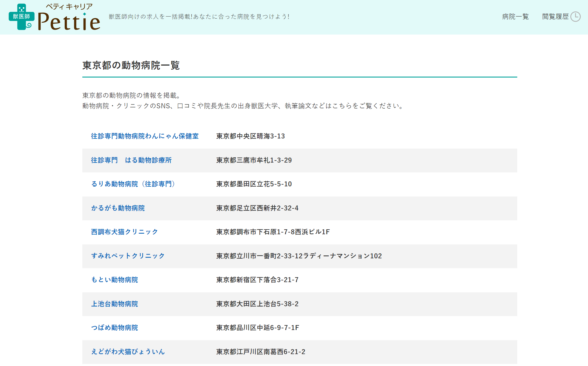The width and height of the screenshot is (588, 366).
Task: Open 往診専門動物病院わんにゃん保健室 link
Action: 145,136
